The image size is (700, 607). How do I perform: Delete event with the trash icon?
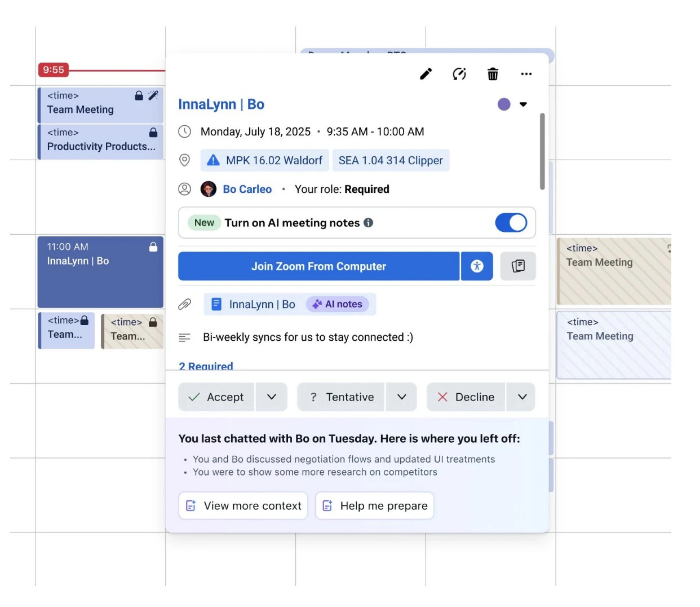pyautogui.click(x=492, y=74)
